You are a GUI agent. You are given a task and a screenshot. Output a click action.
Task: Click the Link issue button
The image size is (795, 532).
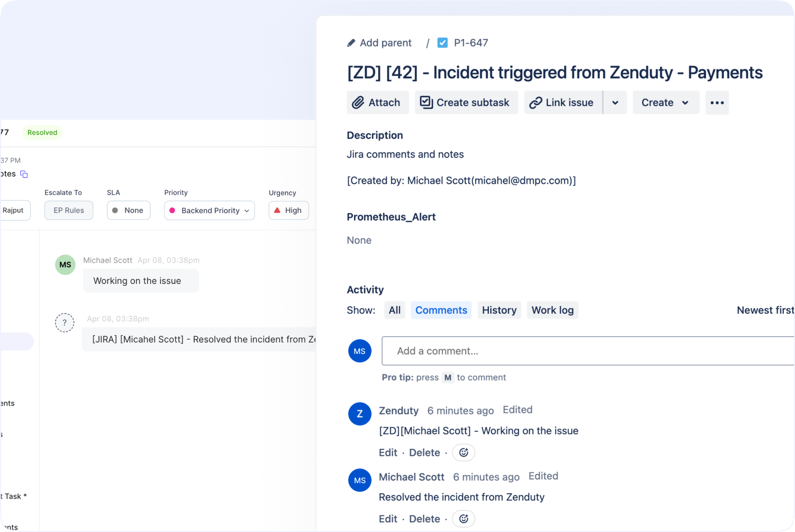(563, 103)
